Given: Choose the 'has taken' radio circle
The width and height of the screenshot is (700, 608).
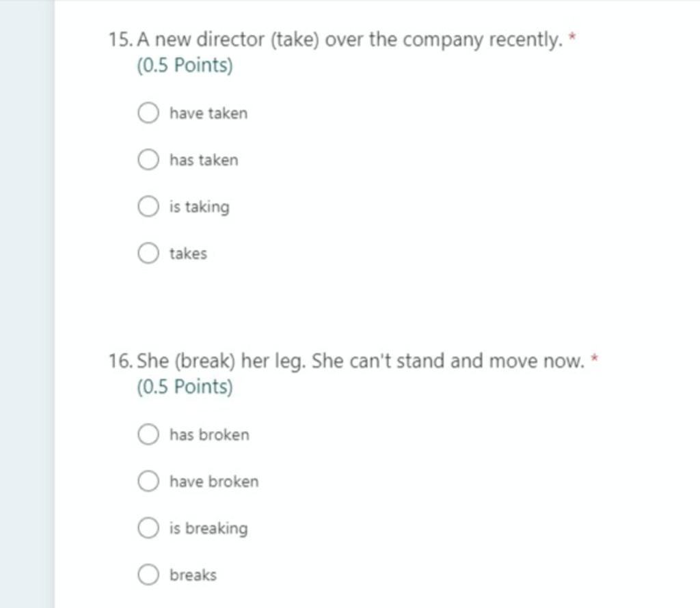Looking at the screenshot, I should [148, 159].
